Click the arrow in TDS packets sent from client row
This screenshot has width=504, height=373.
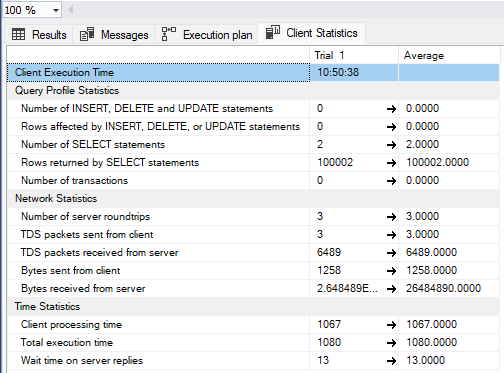391,235
